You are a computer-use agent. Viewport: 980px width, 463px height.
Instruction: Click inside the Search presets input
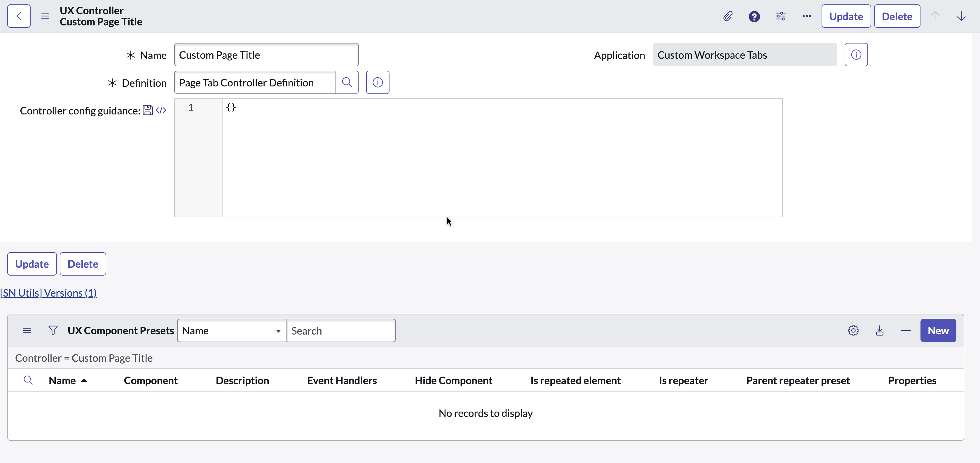pyautogui.click(x=341, y=330)
